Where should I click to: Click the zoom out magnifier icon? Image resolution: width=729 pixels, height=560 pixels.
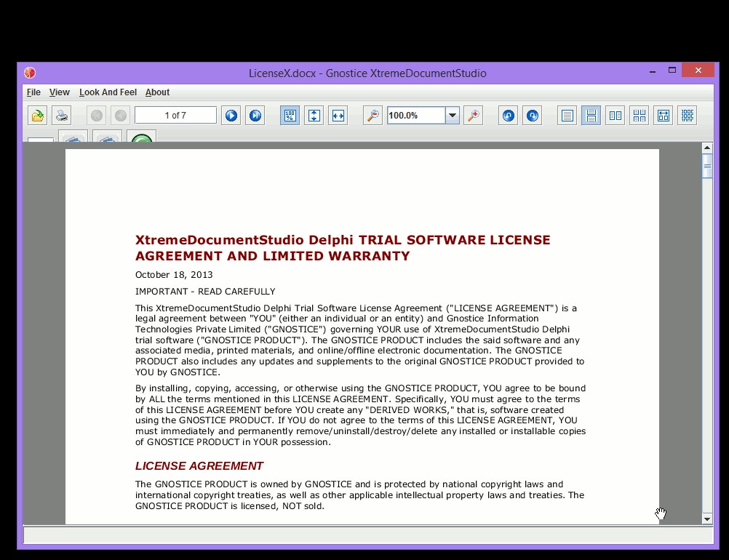(x=373, y=116)
